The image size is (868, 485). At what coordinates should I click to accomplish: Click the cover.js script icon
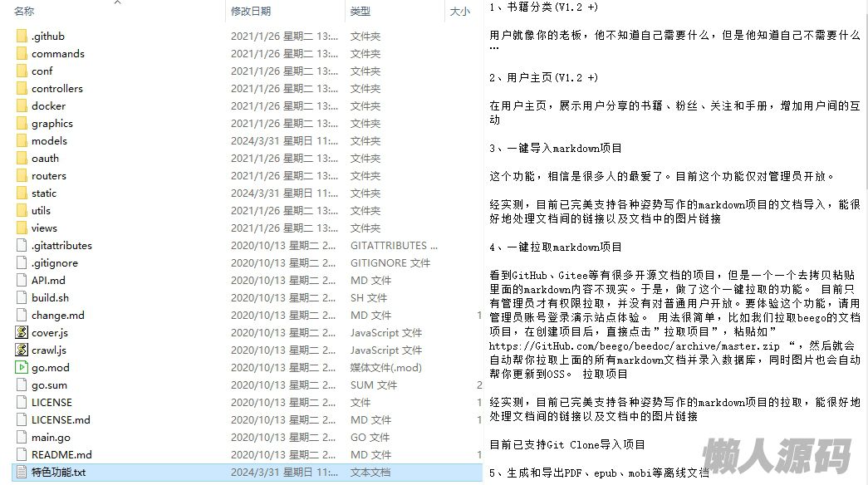[22, 333]
